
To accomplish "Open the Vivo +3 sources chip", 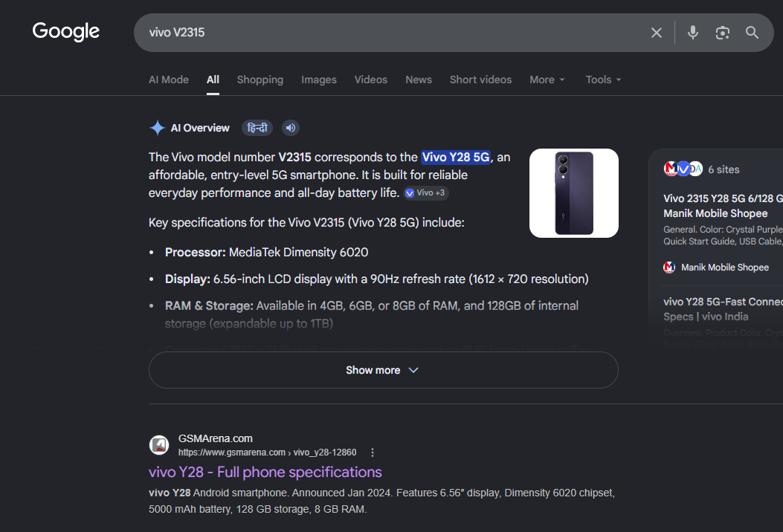I will click(425, 193).
